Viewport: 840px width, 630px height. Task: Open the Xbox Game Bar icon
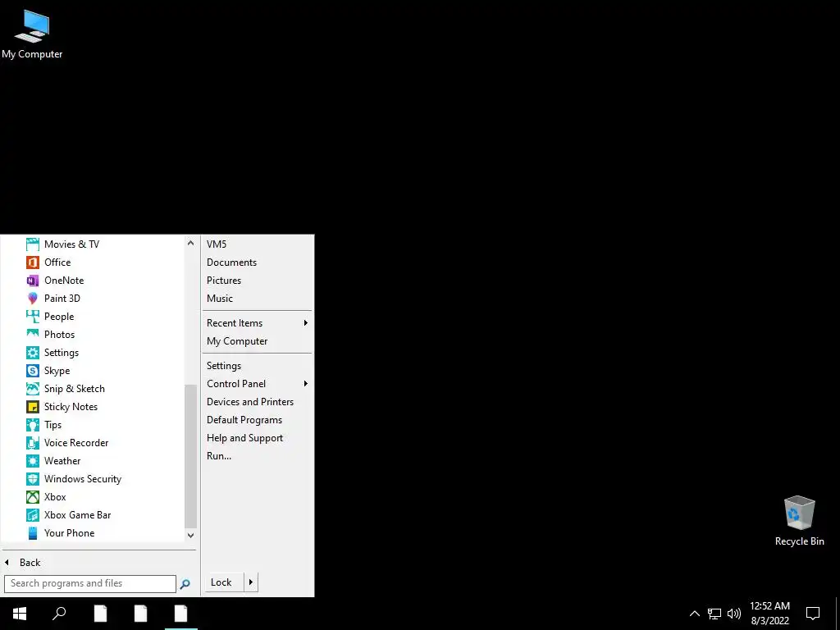pyautogui.click(x=33, y=515)
